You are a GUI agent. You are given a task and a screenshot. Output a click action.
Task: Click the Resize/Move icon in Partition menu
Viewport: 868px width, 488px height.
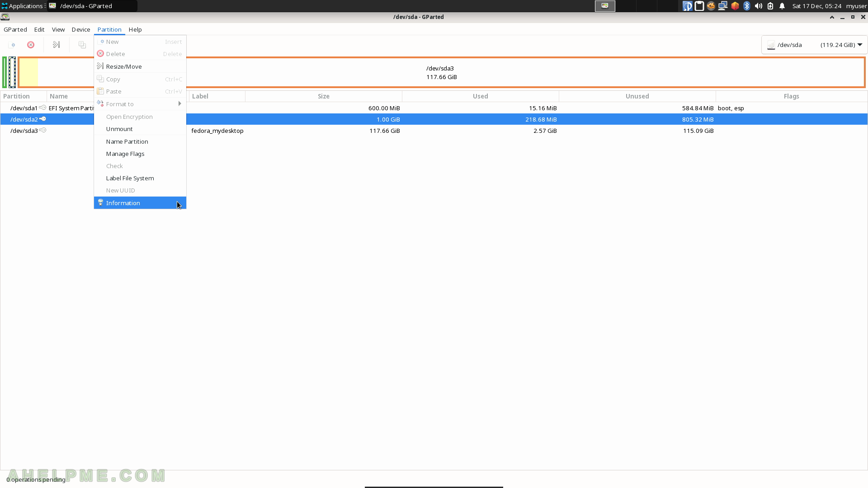(100, 66)
